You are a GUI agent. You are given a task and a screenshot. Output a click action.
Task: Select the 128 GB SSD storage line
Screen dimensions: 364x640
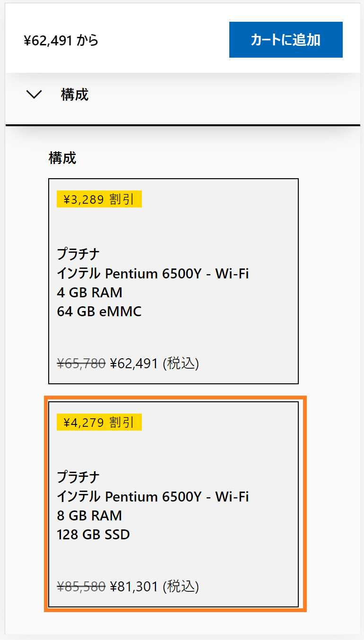pos(93,535)
